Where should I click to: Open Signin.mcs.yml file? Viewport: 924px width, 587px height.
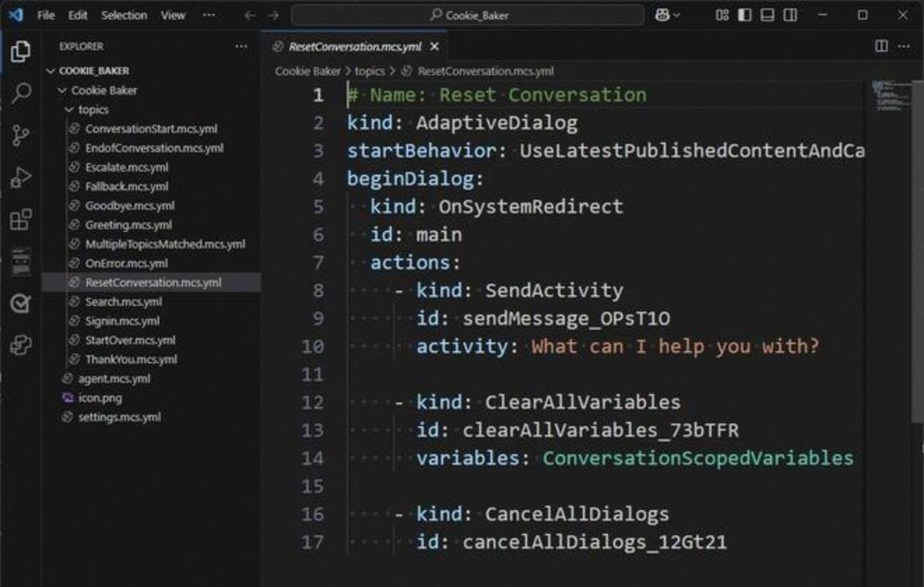click(151, 321)
